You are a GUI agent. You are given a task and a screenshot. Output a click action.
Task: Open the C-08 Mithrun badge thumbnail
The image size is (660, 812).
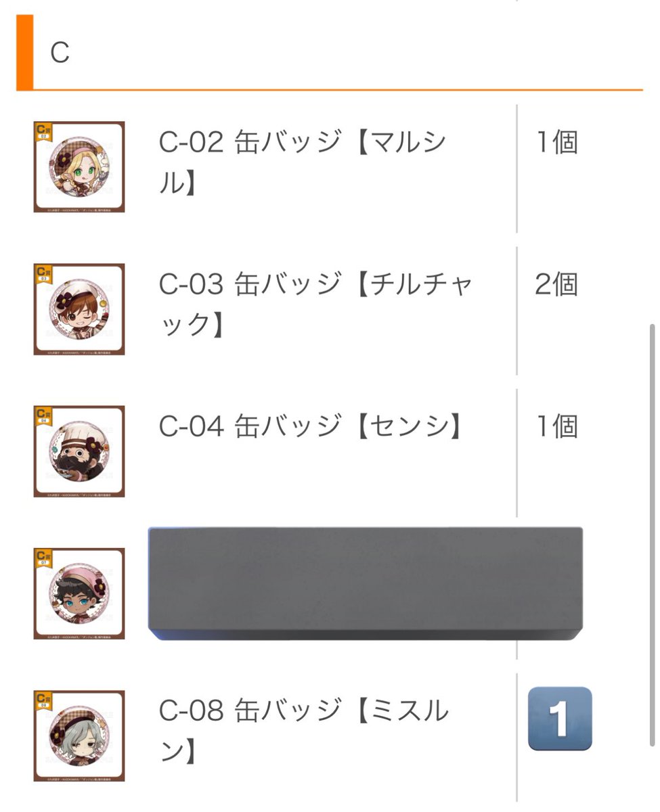point(79,736)
